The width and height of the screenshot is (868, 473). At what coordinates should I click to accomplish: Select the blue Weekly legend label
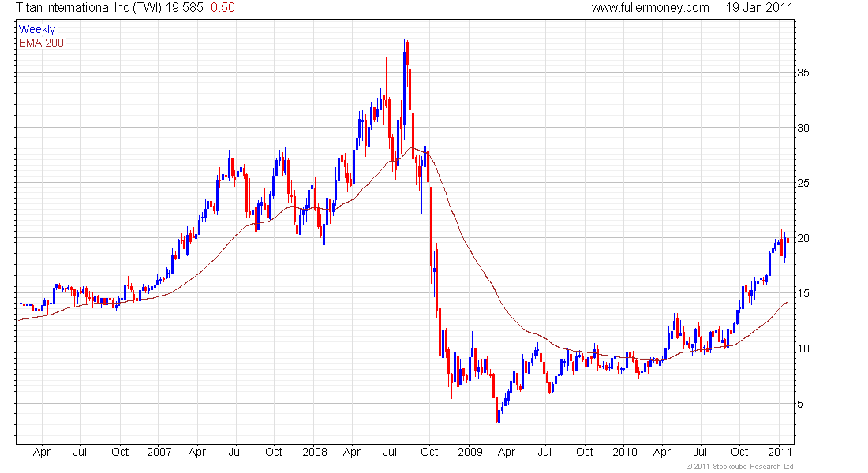click(x=37, y=29)
